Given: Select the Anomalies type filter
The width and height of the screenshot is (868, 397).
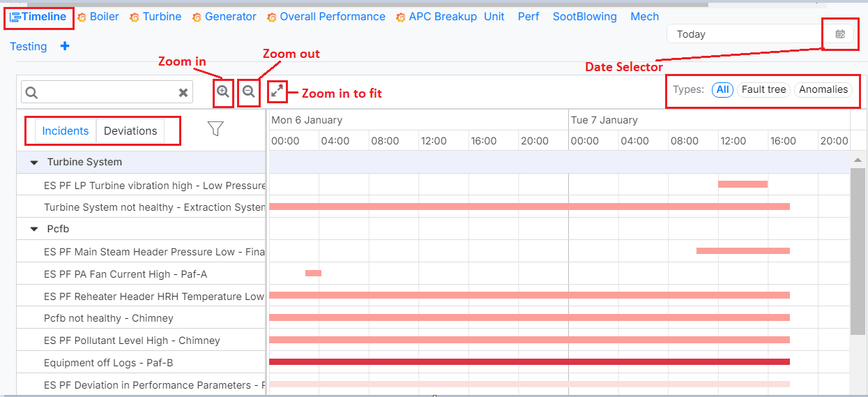Looking at the screenshot, I should point(823,89).
